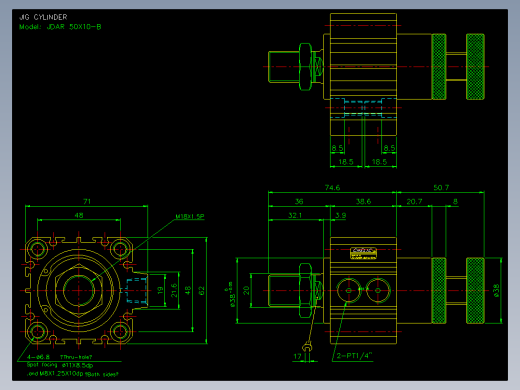Click the 36 horizontal dimension text

299,201
